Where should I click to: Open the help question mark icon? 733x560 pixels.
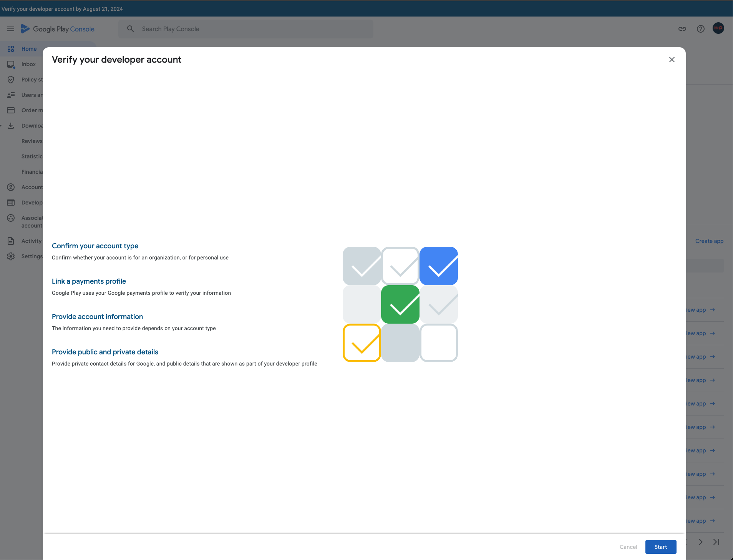[x=701, y=29]
